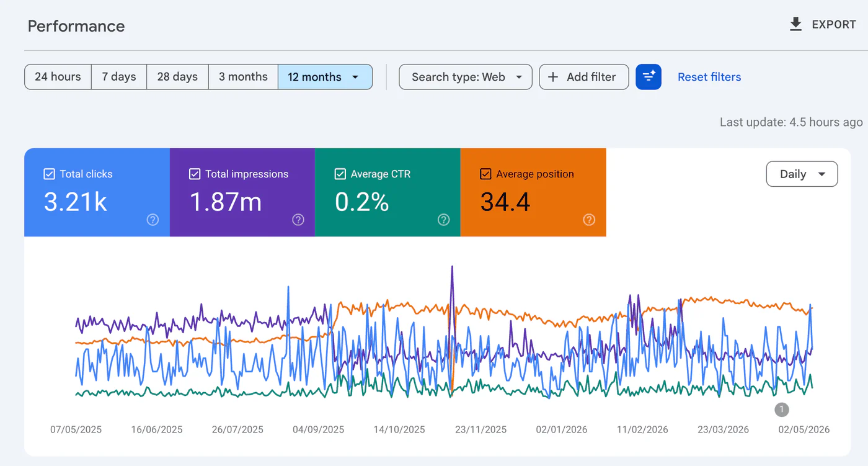Click Reset filters link

click(x=709, y=77)
